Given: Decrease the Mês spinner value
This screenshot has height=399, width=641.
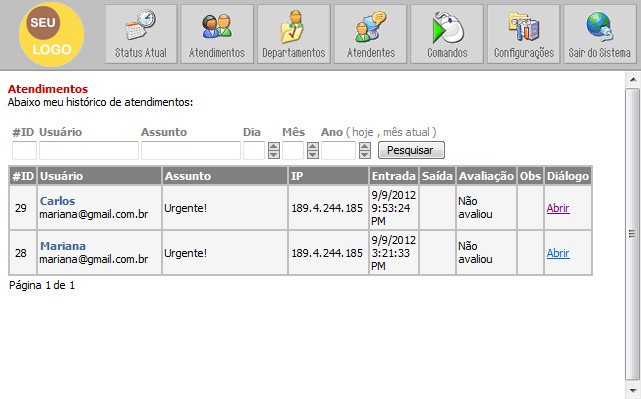Looking at the screenshot, I should coord(313,155).
